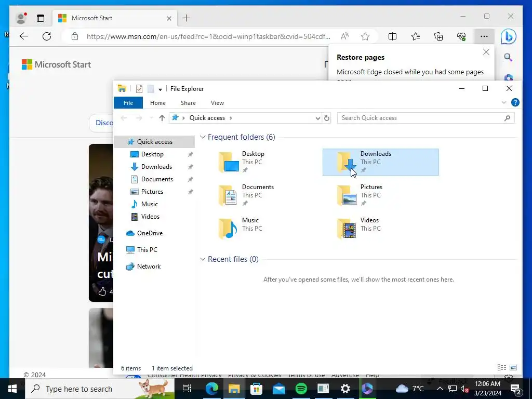Image resolution: width=532 pixels, height=399 pixels.
Task: Open the Desktop folder in Frequent folders
Action: click(x=262, y=162)
